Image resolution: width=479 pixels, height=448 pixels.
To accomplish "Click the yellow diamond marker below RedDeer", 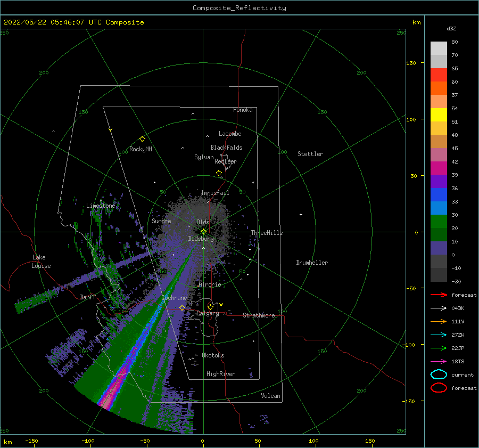I will click(x=219, y=173).
